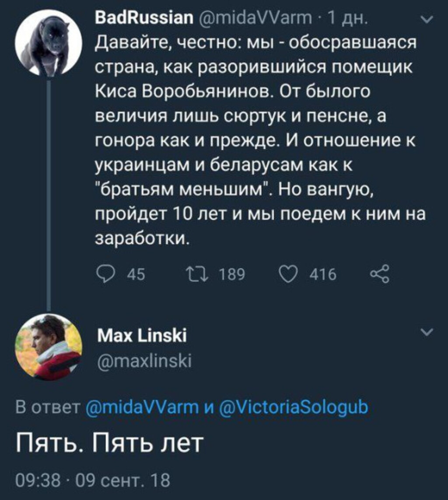The image size is (448, 500).
Task: Click the 09:38 · 09 сент. 18 timestamp
Action: 92,481
